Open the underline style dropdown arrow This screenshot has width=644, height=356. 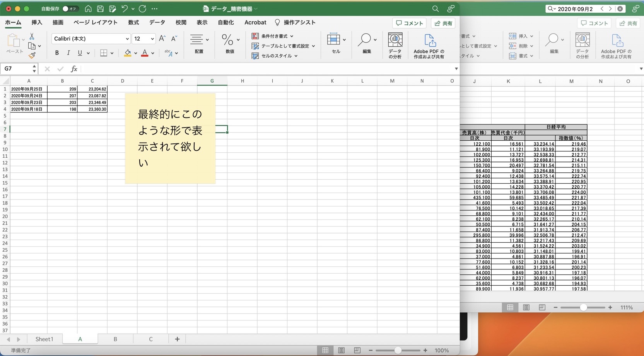(x=88, y=53)
